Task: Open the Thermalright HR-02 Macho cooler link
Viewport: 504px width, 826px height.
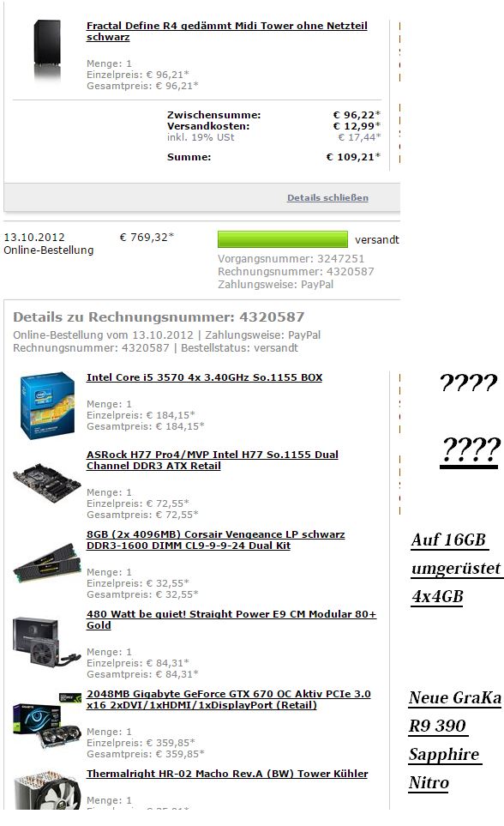Action: 227,774
